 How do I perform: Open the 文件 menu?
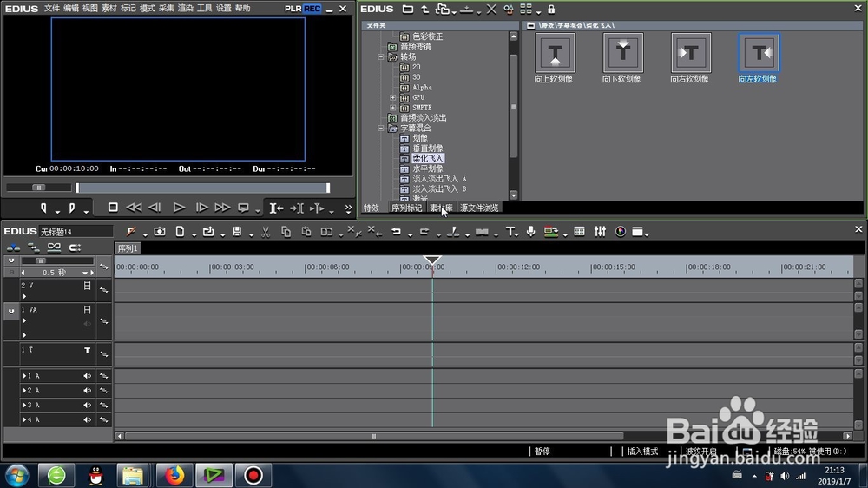tap(51, 9)
